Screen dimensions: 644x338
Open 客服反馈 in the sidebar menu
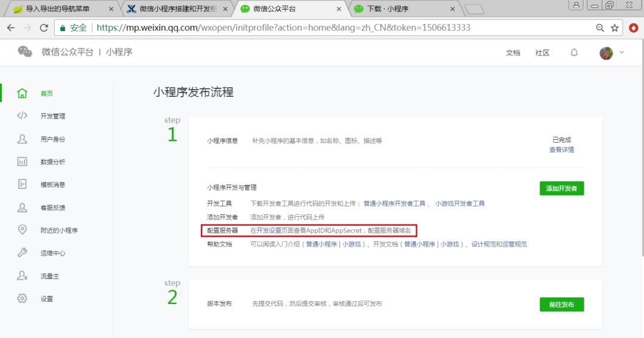point(52,208)
